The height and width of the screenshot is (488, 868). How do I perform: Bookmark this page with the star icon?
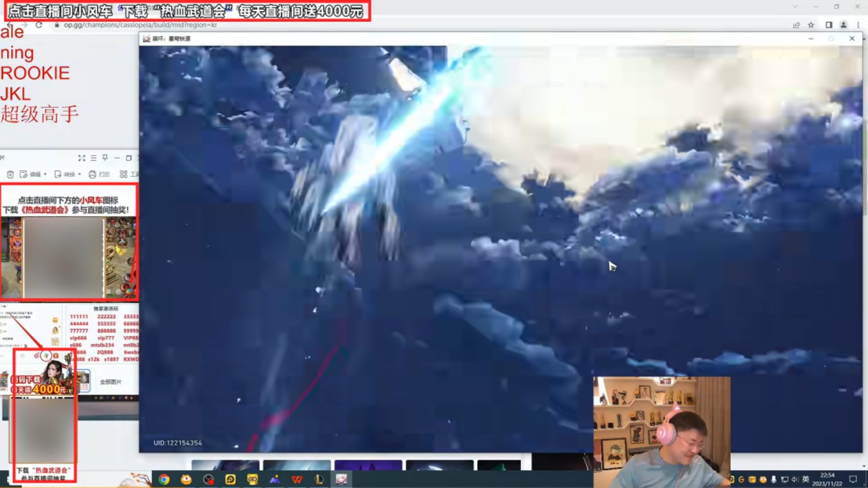click(x=811, y=25)
